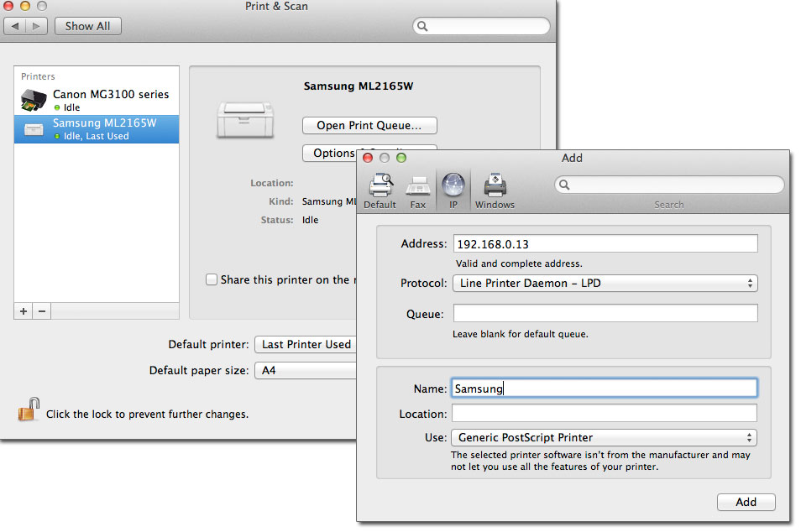The image size is (801, 532).
Task: Minimize Print & Scan with yellow button
Action: [25, 6]
